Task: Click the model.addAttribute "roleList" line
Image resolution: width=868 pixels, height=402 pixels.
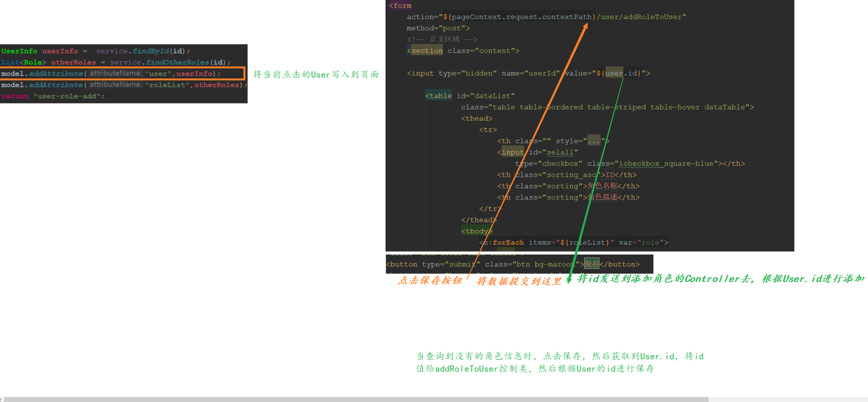Action: (x=124, y=85)
